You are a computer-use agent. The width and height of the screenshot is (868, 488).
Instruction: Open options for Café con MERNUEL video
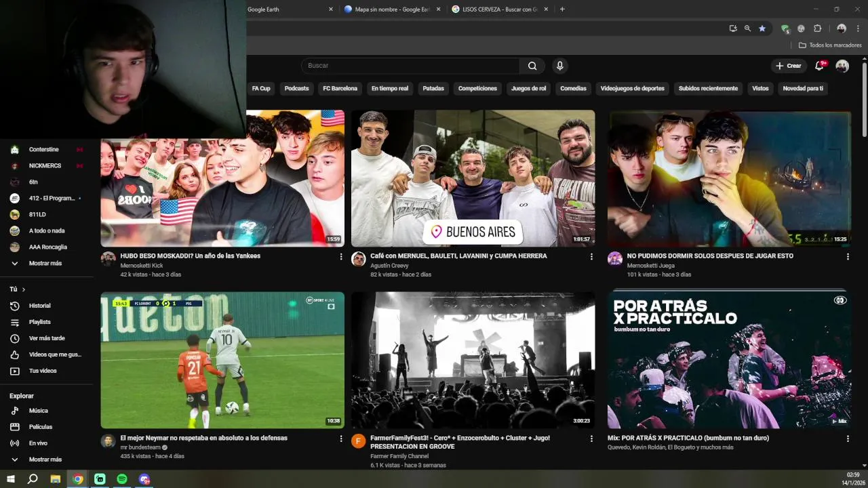[x=591, y=257]
